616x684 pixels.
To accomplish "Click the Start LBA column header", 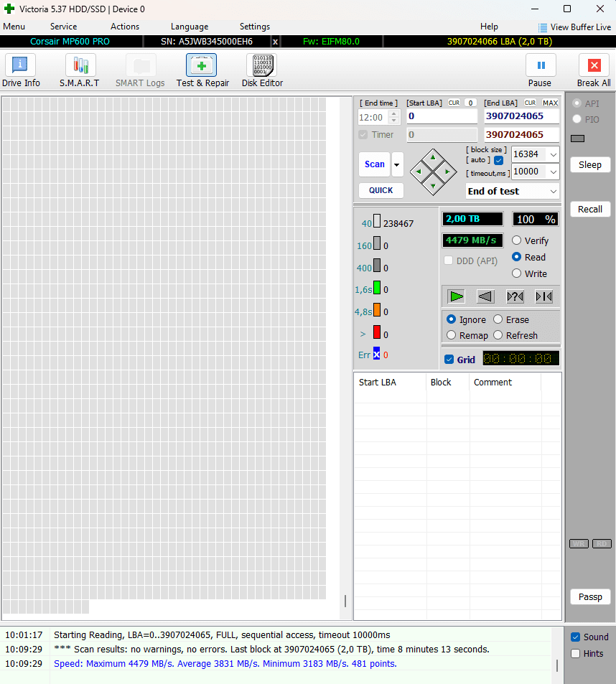I will click(390, 383).
